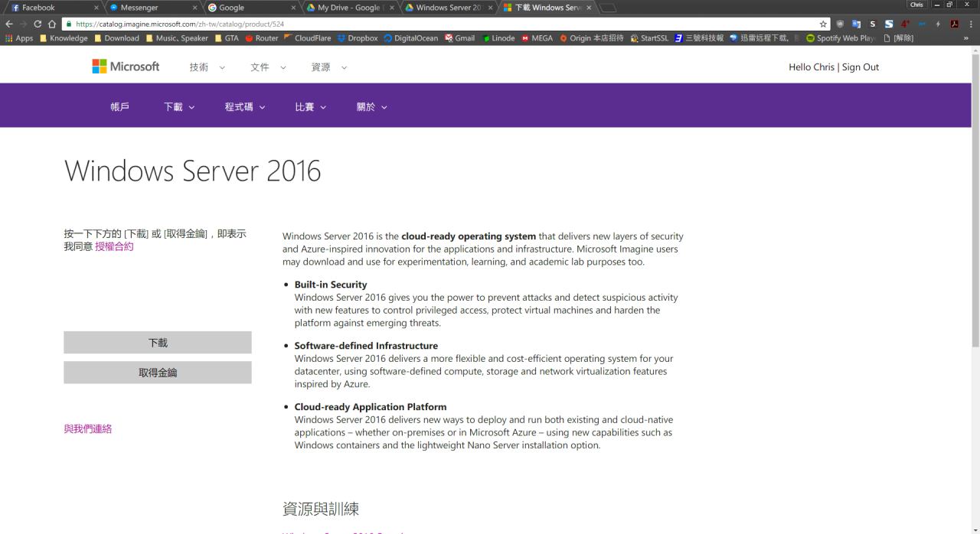Click the red 4 extension icon
Image resolution: width=980 pixels, height=534 pixels.
906,24
